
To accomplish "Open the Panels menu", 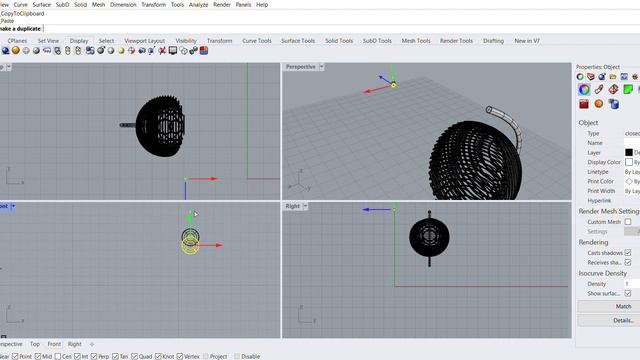I will pos(243,5).
